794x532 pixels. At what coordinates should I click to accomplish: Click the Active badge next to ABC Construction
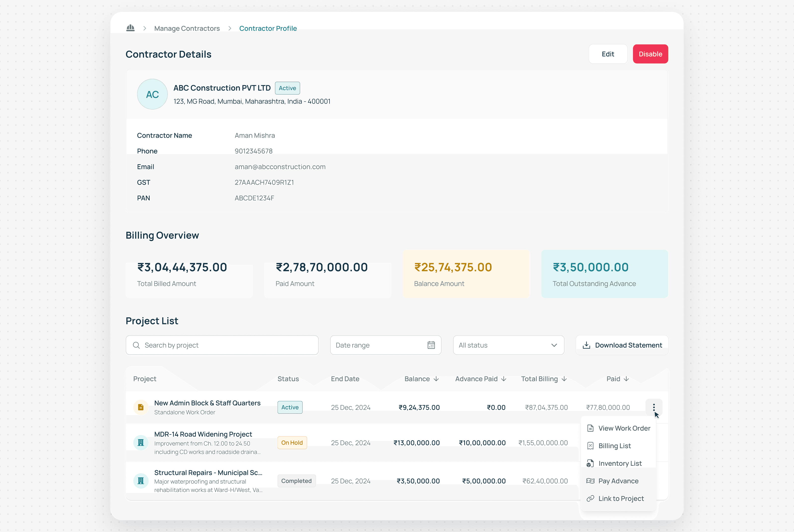coord(287,88)
